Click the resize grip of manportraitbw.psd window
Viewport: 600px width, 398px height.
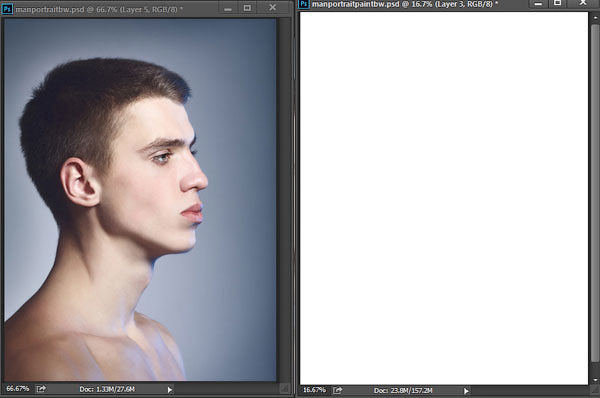pyautogui.click(x=284, y=388)
